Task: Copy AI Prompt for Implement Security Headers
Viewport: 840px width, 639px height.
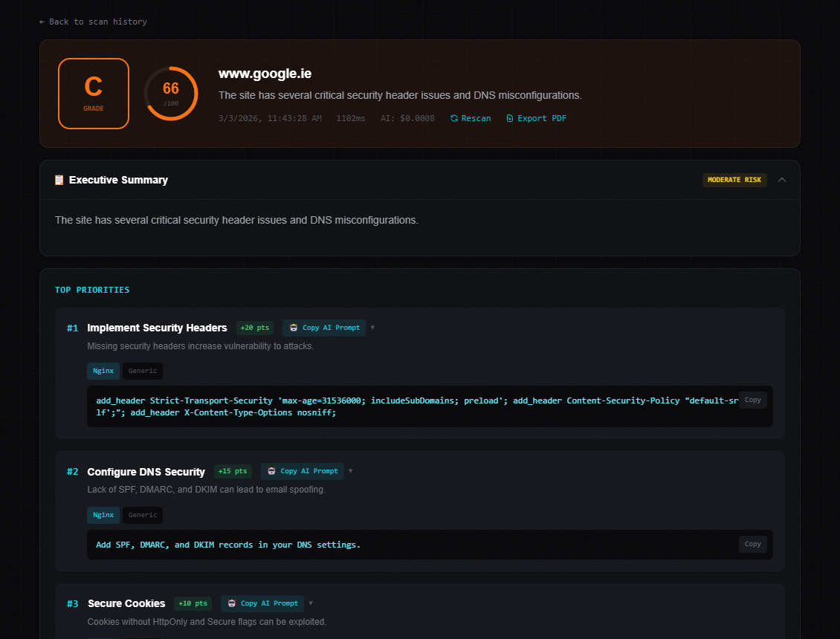Action: [324, 328]
